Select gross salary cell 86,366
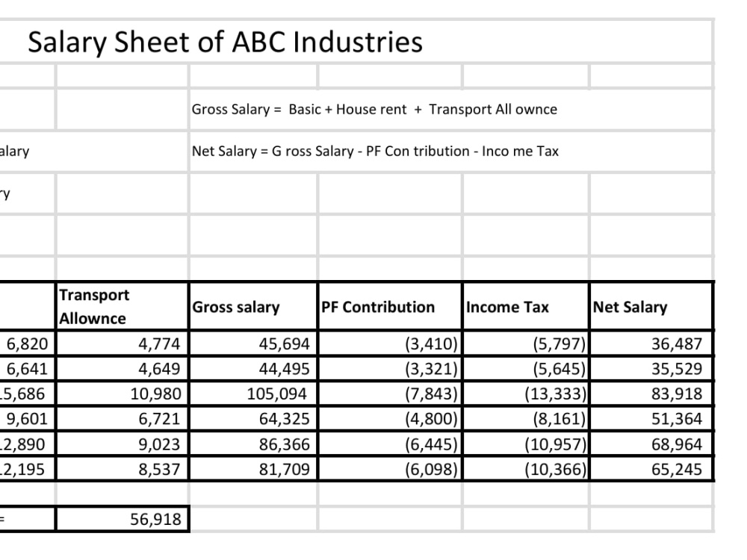This screenshot has width=747, height=560. pos(253,444)
